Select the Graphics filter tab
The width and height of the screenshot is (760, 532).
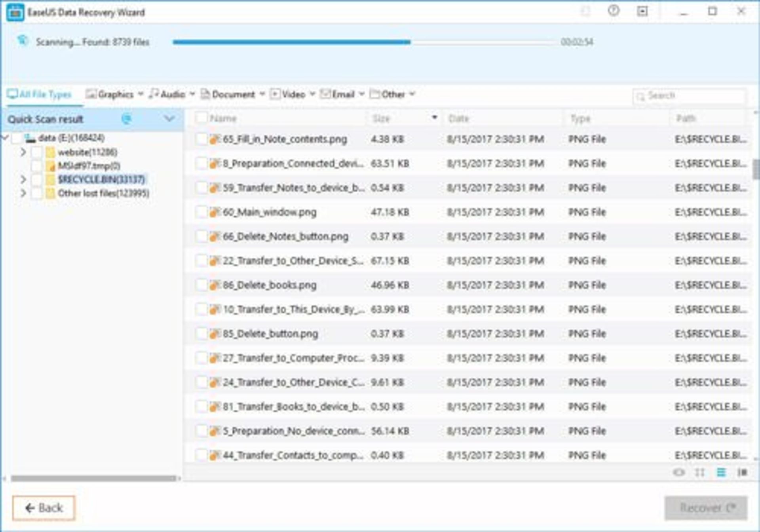110,94
